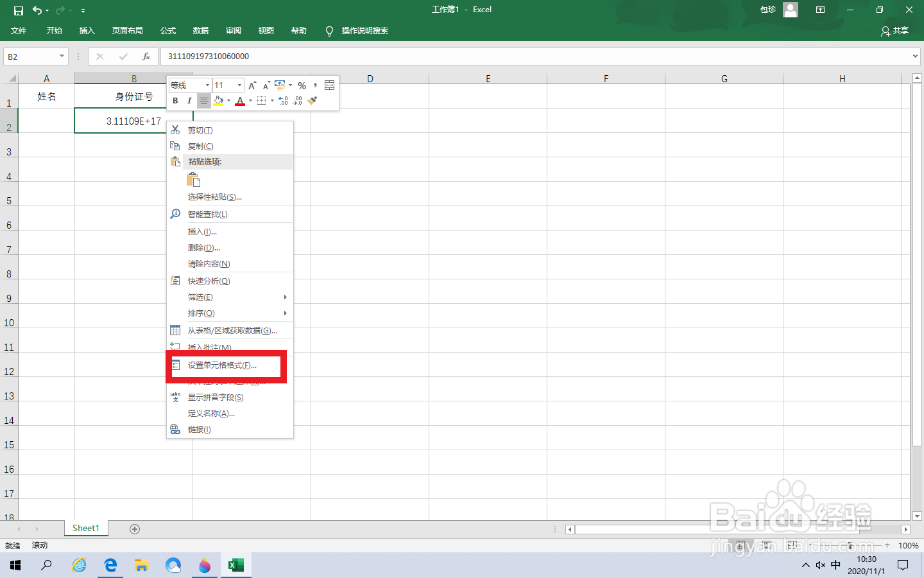
Task: Cancel the formula bar entry
Action: click(x=100, y=57)
